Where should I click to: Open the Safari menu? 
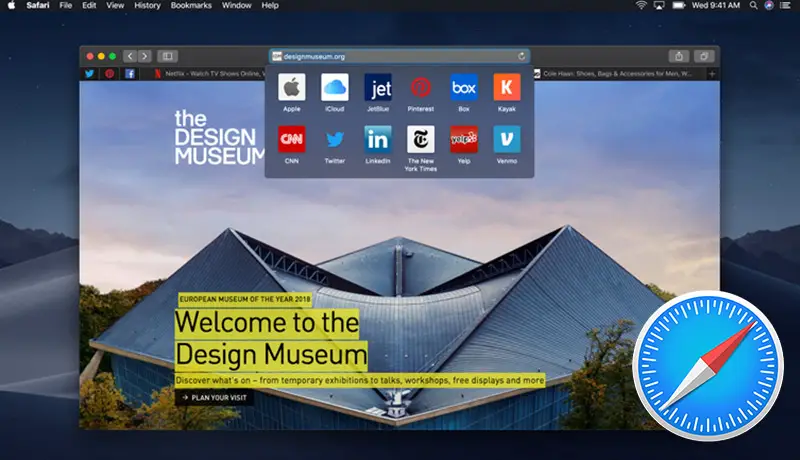click(38, 6)
